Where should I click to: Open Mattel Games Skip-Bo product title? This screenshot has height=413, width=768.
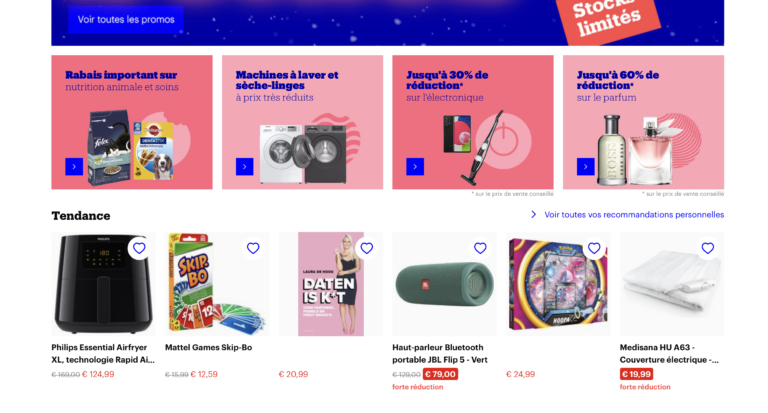point(208,347)
